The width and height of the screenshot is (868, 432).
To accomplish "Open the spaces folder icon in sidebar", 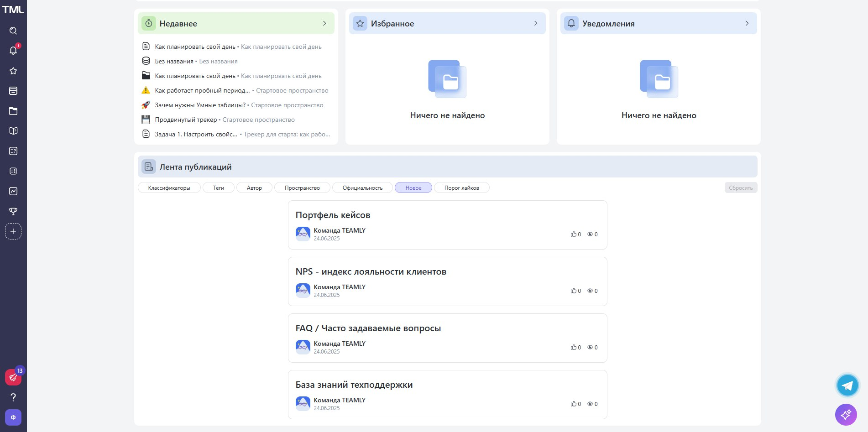I will click(13, 110).
